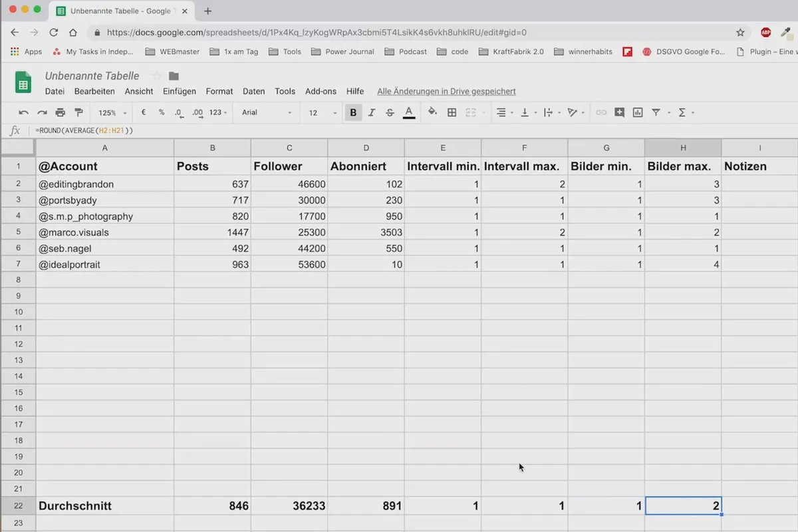Increase decimal places icon

(198, 112)
